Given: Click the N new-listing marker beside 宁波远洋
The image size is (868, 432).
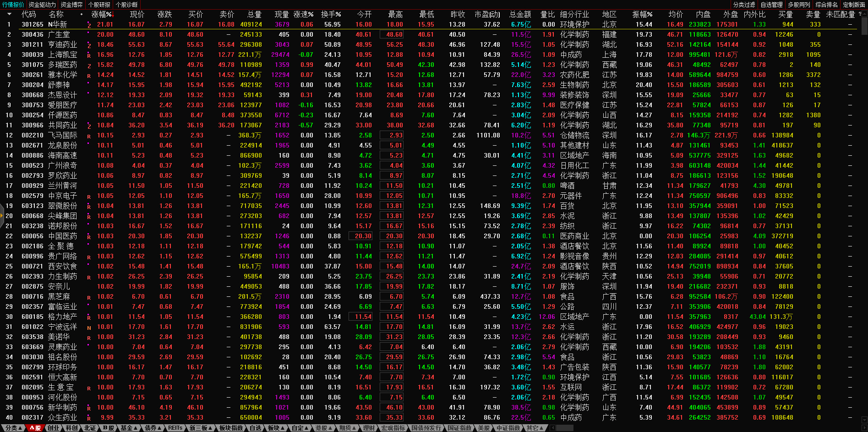Looking at the screenshot, I should 89,328.
